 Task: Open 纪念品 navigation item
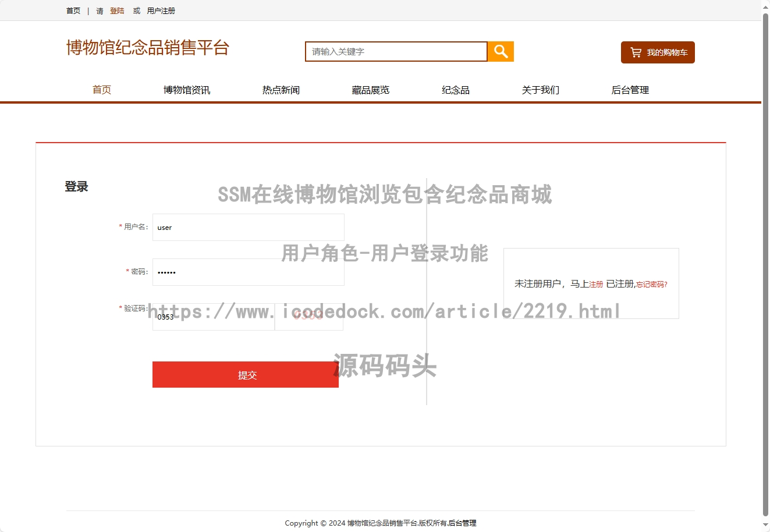pyautogui.click(x=456, y=90)
